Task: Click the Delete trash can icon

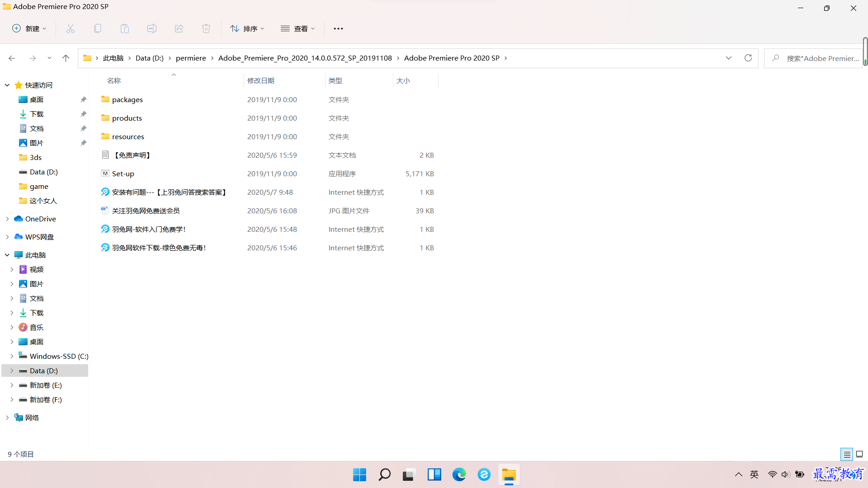Action: point(206,28)
